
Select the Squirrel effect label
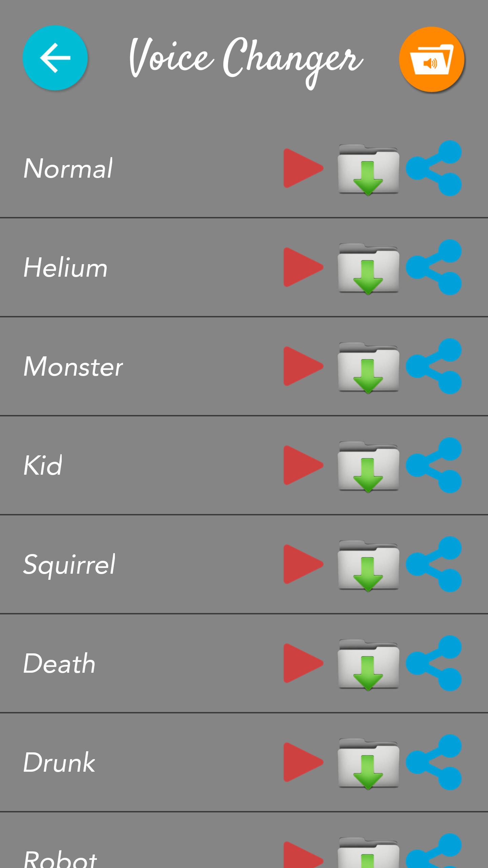click(69, 564)
